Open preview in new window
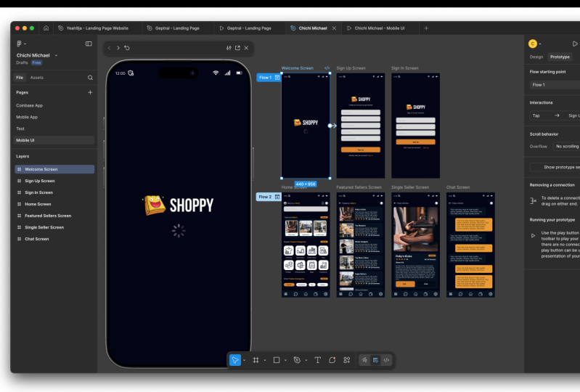The width and height of the screenshot is (580, 392). [237, 48]
